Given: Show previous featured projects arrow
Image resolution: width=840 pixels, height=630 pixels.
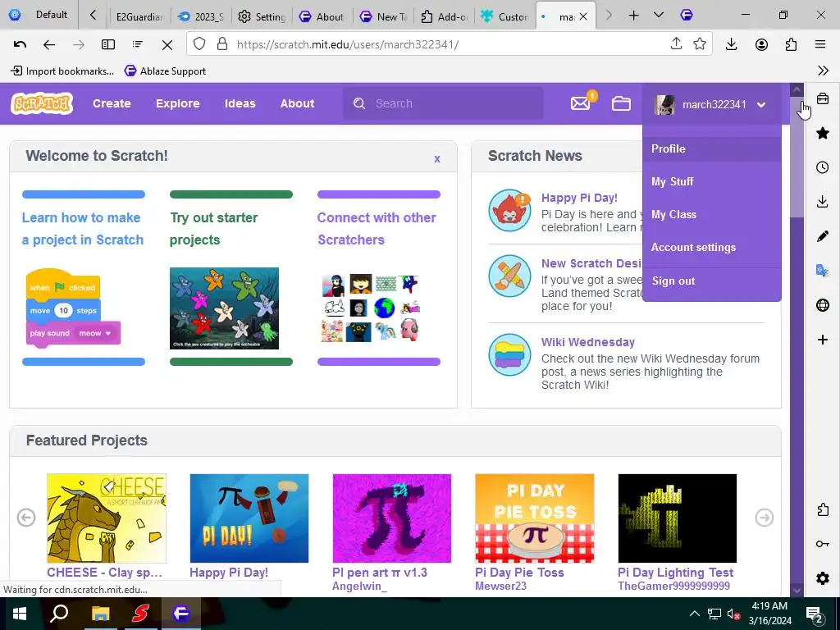Looking at the screenshot, I should pos(26,518).
